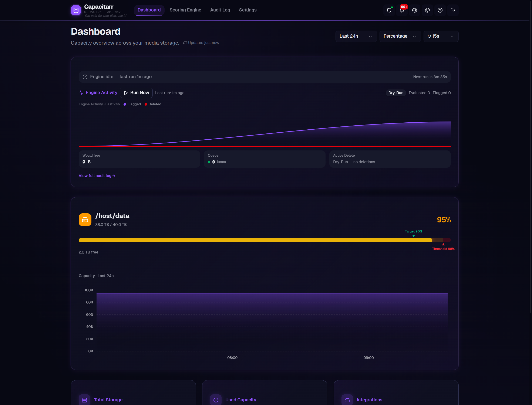
Task: Click the logout icon
Action: (453, 10)
